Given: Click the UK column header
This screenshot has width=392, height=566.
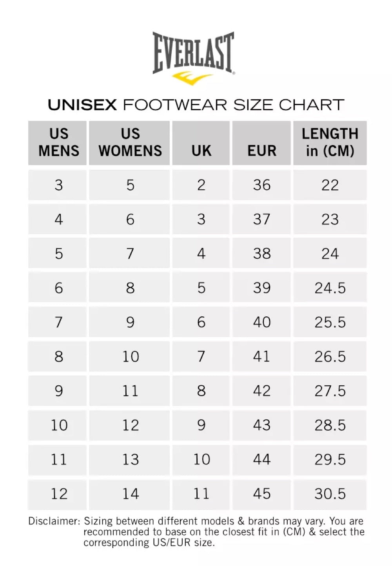Looking at the screenshot, I should pos(201,150).
